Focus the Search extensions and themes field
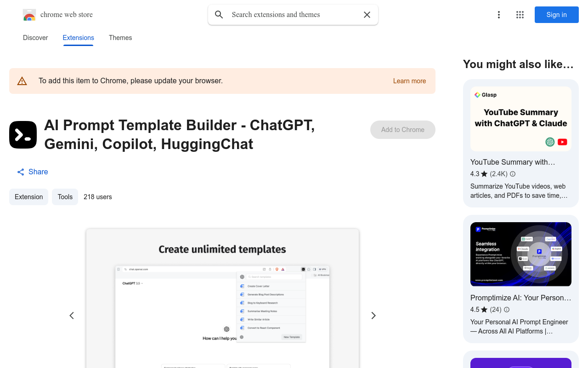588x368 pixels. [293, 15]
